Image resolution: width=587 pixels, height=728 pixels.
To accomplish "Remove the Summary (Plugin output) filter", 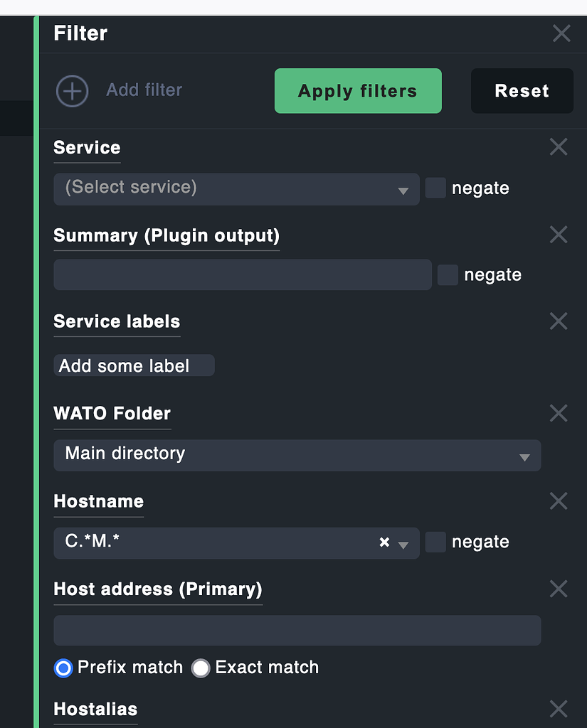I will (558, 235).
